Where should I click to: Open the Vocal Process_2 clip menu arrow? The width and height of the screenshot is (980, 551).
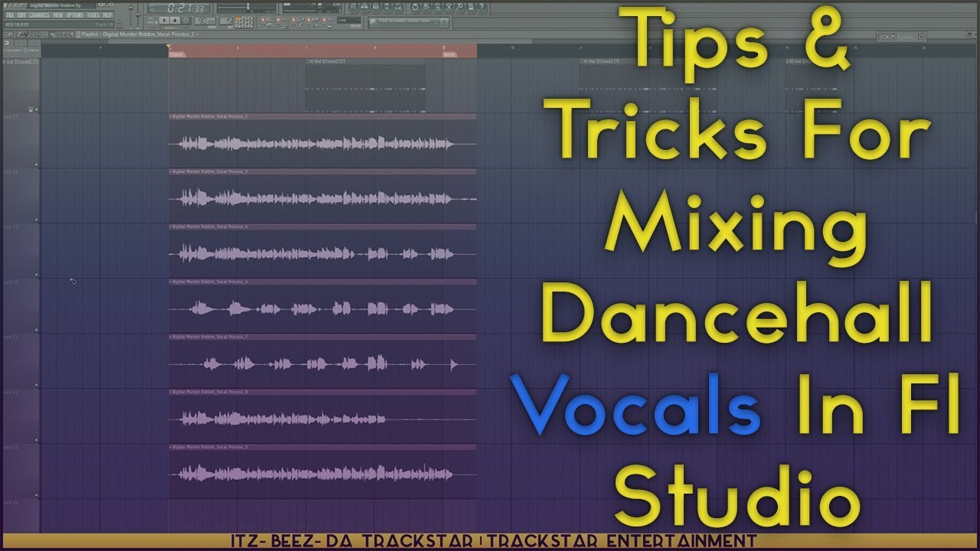pyautogui.click(x=170, y=117)
